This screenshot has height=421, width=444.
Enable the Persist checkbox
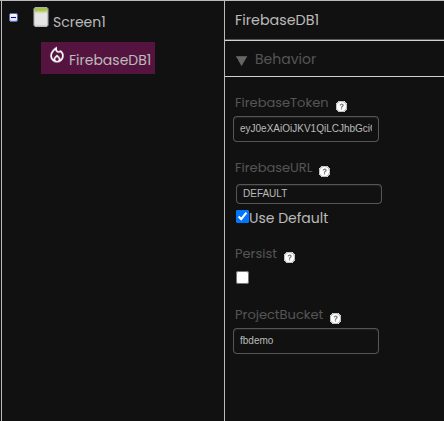coord(242,277)
